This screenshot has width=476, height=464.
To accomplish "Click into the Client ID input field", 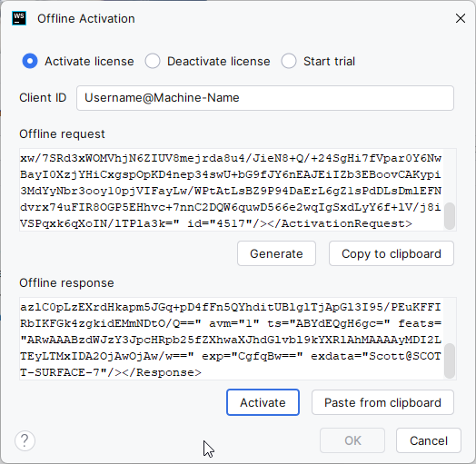I will point(265,98).
